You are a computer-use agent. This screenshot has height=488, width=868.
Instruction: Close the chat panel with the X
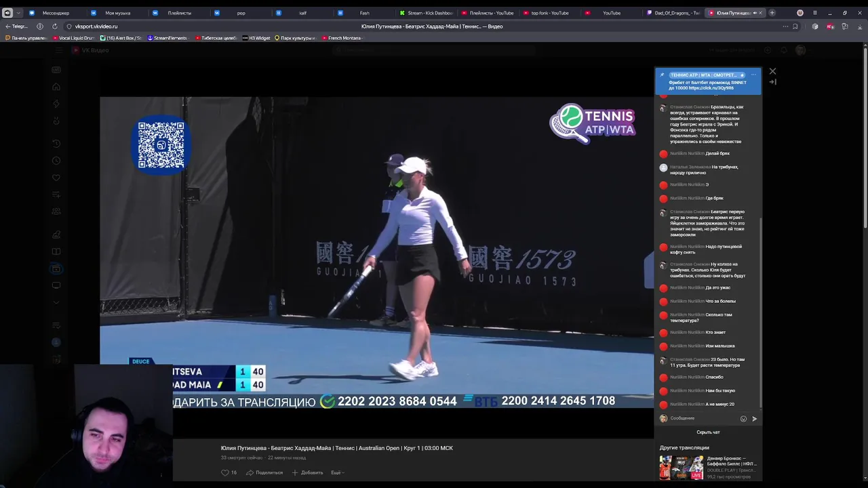coord(772,71)
